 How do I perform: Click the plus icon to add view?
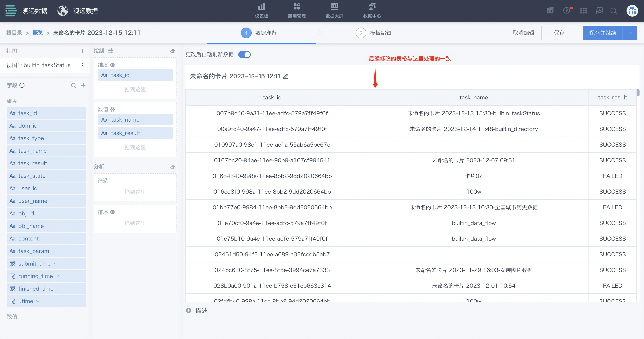click(82, 51)
